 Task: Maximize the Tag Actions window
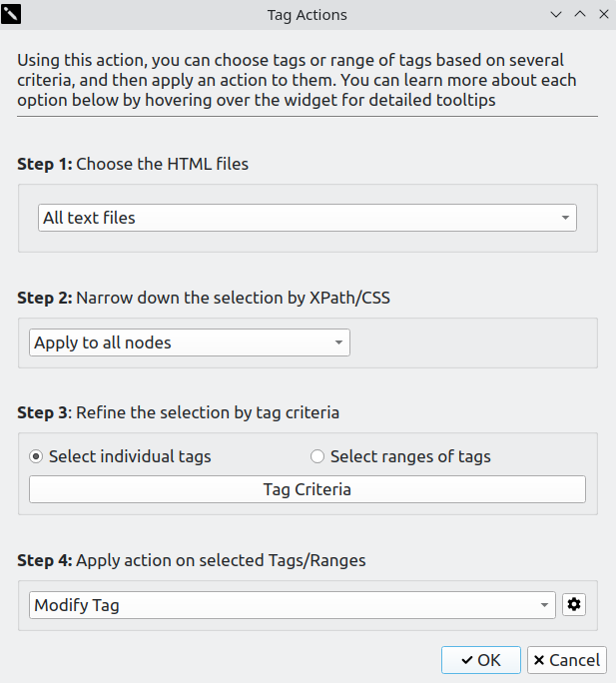tap(580, 15)
